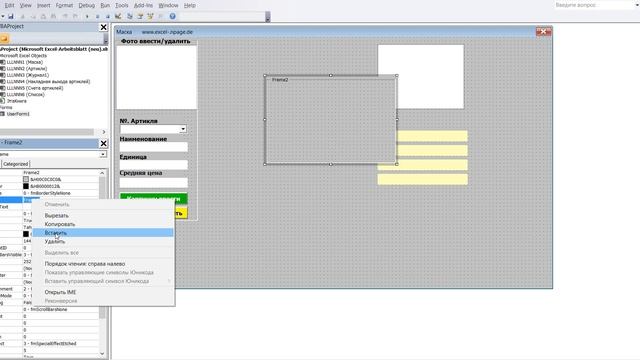640x360 pixels.
Task: Click the black BorderColor swatch &H80000012&
Action: pyautogui.click(x=26, y=186)
